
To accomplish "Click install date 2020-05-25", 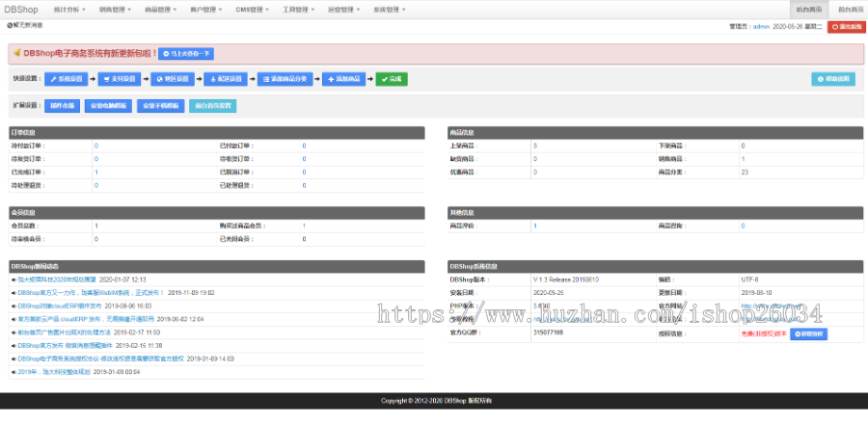I will tap(548, 293).
